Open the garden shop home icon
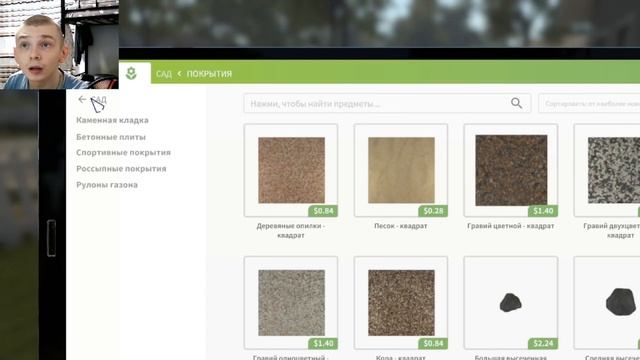640x360 pixels. click(x=131, y=73)
